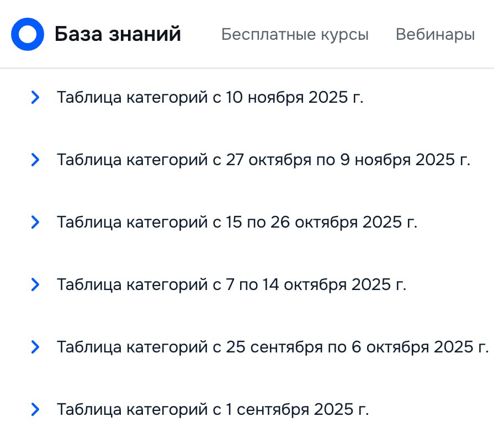
Task: Go to the Вебинары section
Action: (435, 34)
